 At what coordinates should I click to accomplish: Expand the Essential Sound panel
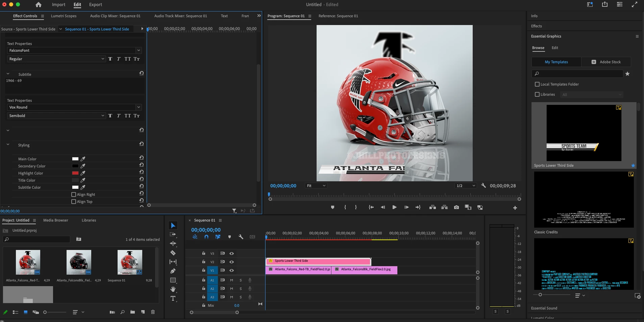[x=544, y=308]
